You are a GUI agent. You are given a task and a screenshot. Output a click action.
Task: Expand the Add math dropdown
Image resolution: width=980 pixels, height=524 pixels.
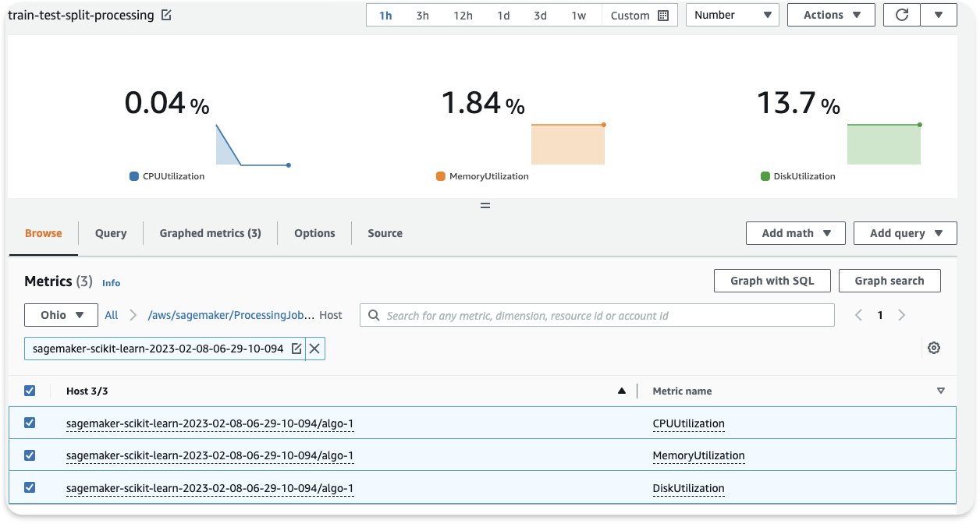795,233
